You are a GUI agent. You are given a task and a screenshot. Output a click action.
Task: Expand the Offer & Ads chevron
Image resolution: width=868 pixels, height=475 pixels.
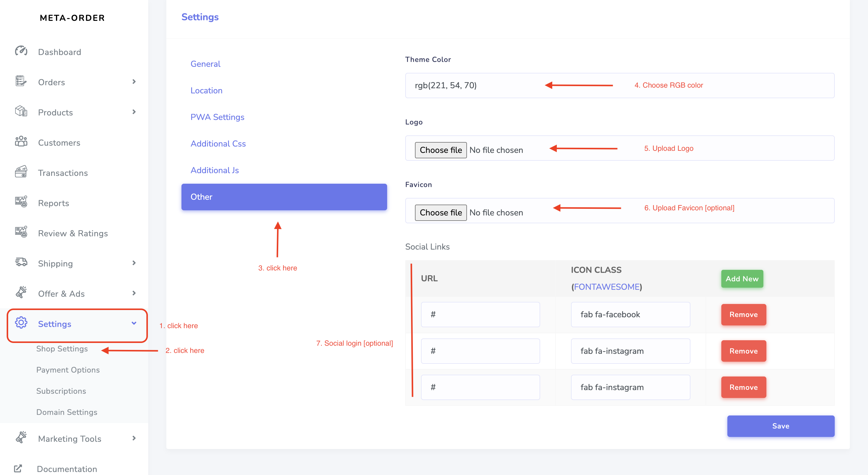(134, 293)
